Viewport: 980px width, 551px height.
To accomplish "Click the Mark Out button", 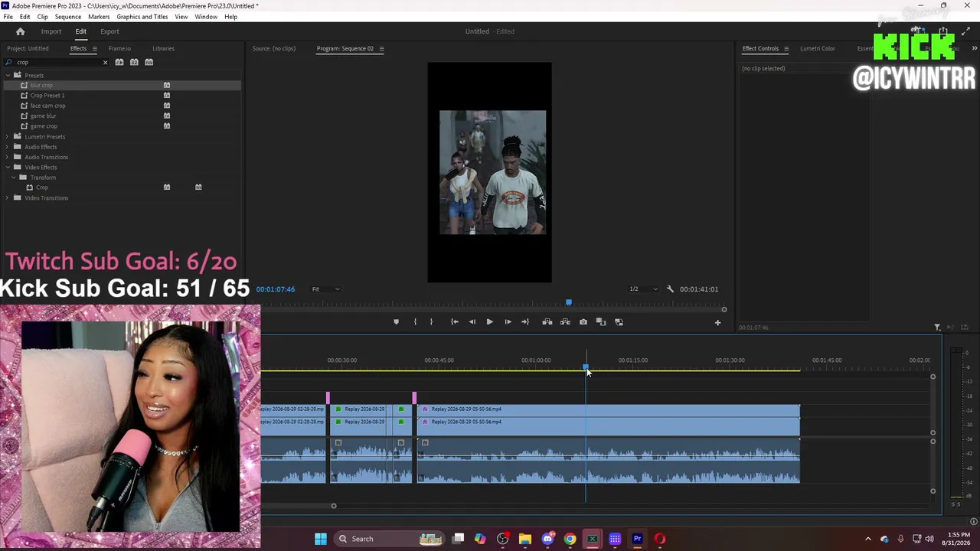I will point(431,322).
